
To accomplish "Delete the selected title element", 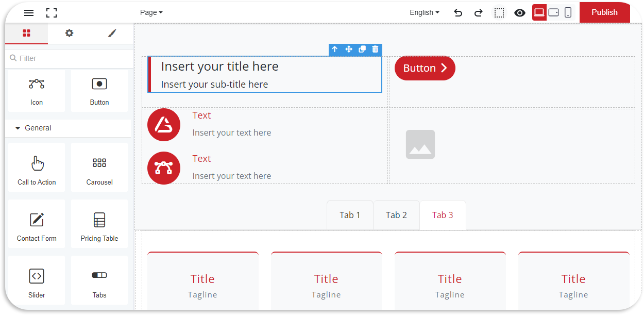I will click(x=375, y=49).
